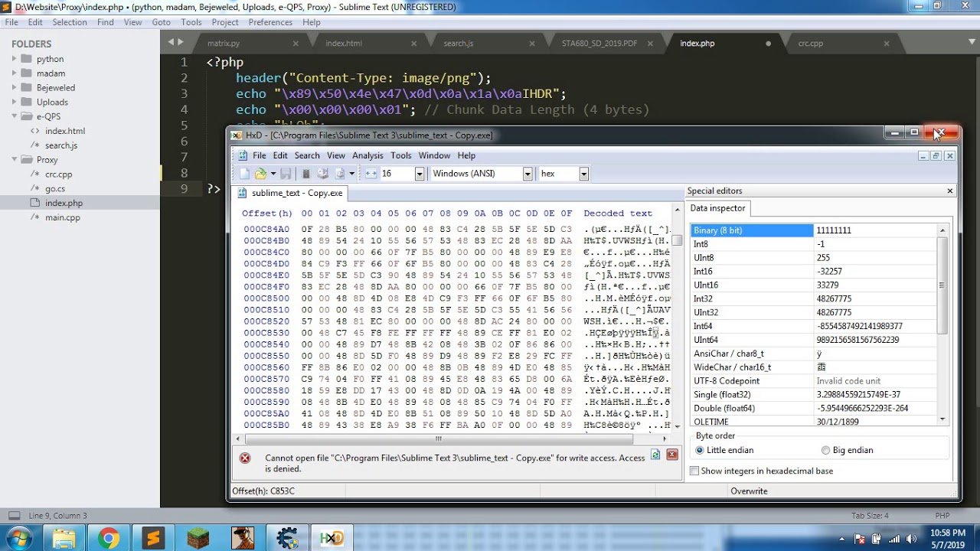Click PHP syntax selector in status bar
The width and height of the screenshot is (980, 551).
pos(942,516)
